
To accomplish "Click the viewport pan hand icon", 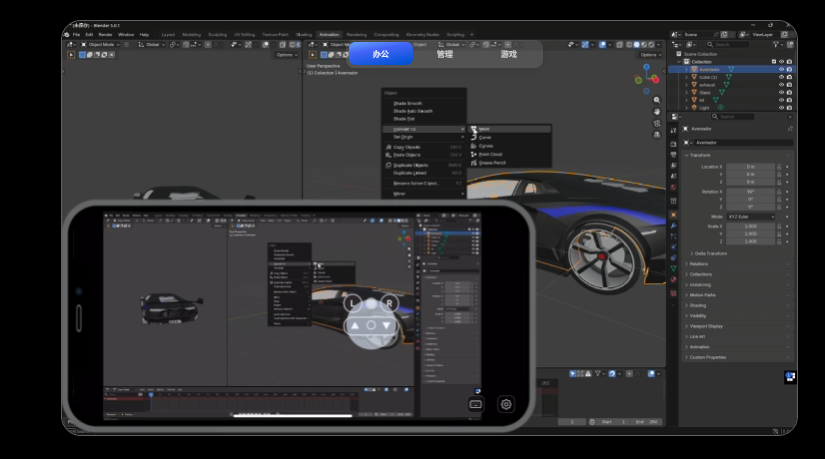I will tap(657, 112).
